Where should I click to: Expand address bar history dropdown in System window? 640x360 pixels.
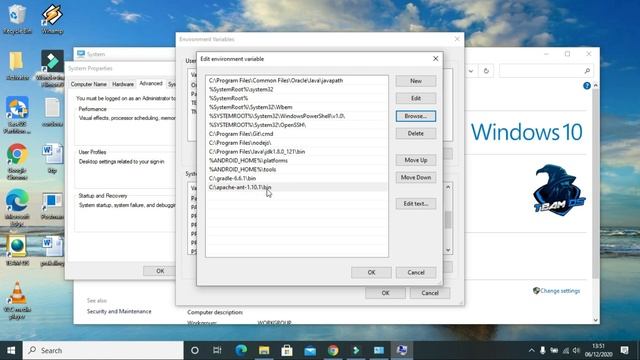click(471, 71)
